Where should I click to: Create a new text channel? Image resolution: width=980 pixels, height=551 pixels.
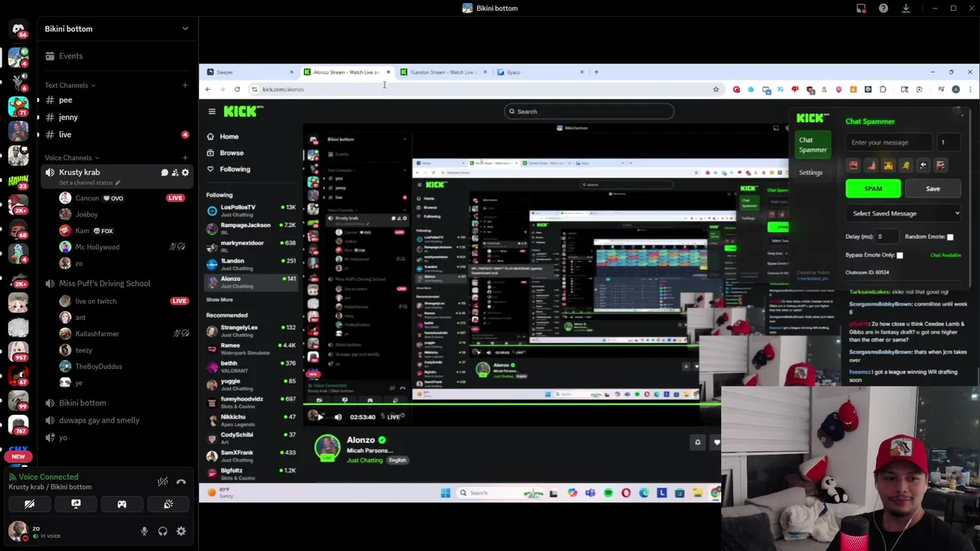click(x=185, y=85)
